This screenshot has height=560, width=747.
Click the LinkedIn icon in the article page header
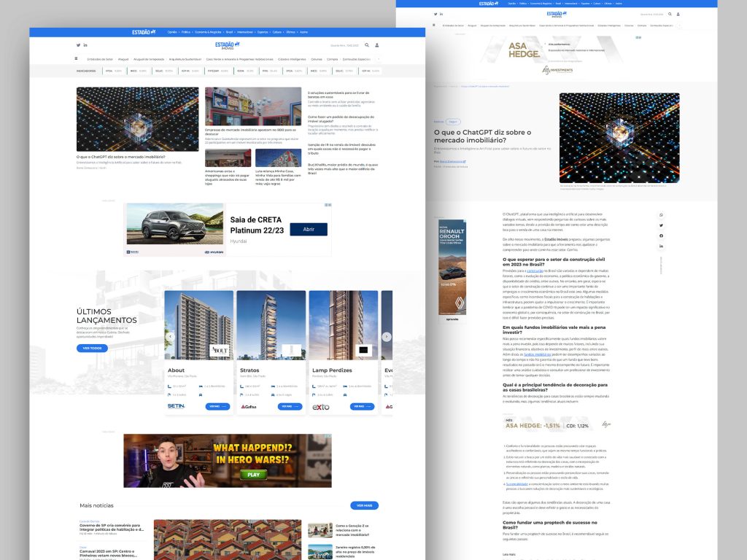(x=441, y=15)
